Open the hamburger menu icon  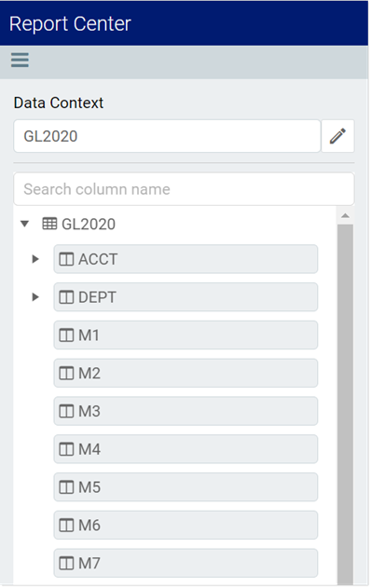[x=20, y=60]
